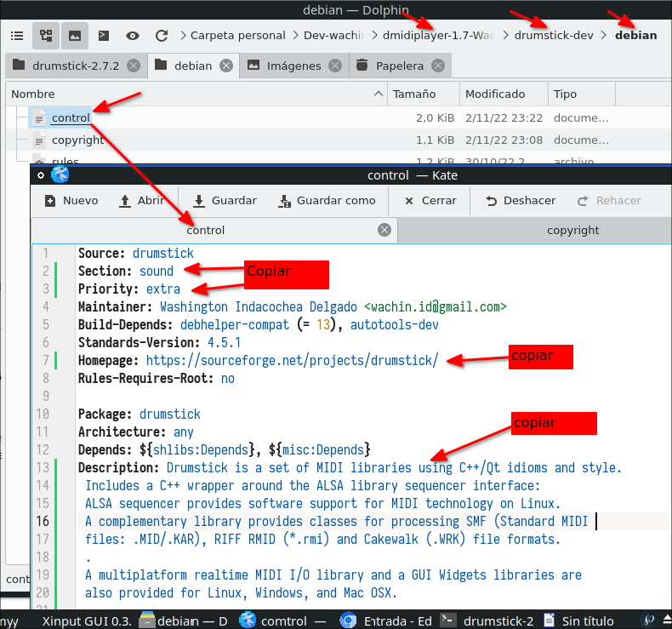The image size is (672, 629).
Task: Switch Dolphin to details list view
Action: (17, 36)
